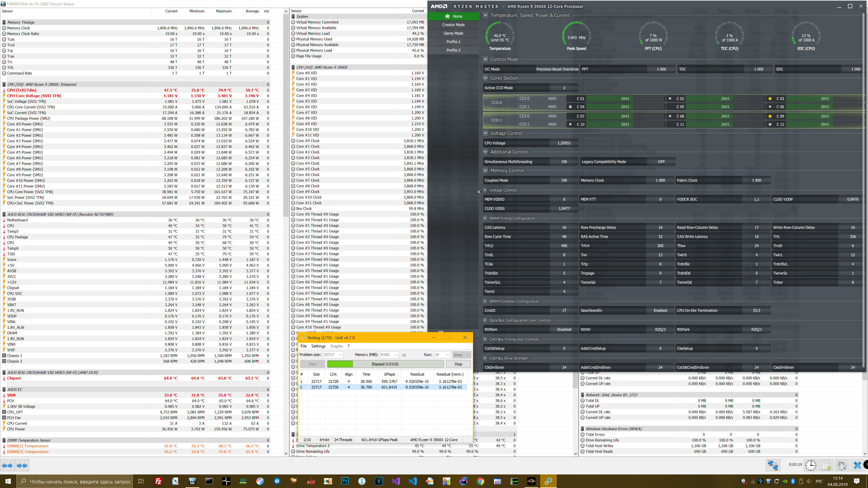Image resolution: width=868 pixels, height=488 pixels.
Task: Click the log file plus icon
Action: click(x=826, y=465)
